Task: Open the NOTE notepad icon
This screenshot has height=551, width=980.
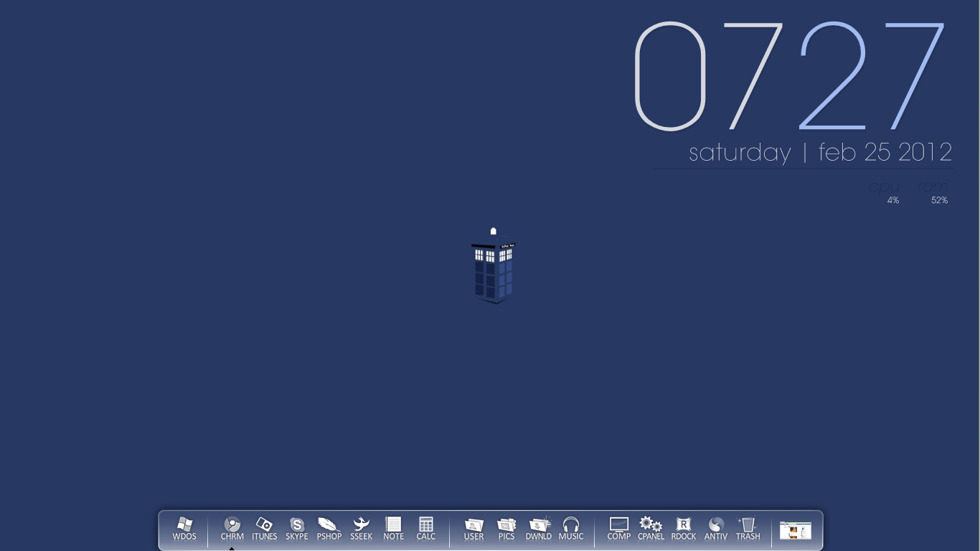Action: (x=393, y=529)
